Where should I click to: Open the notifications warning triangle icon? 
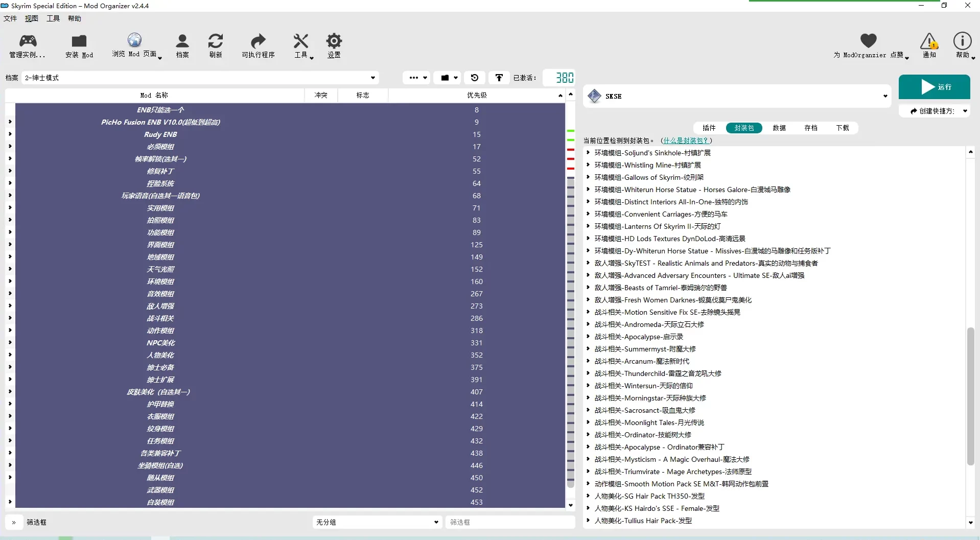coord(929,41)
